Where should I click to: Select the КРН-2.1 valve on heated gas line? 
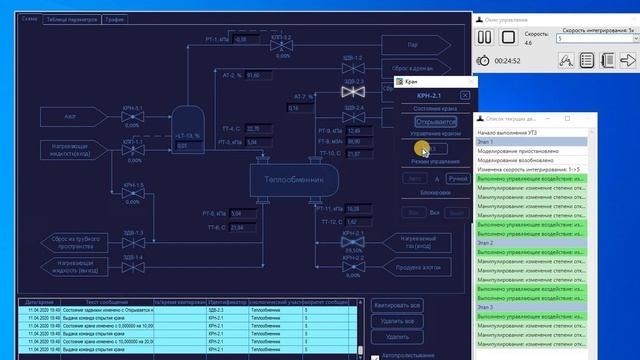(x=353, y=242)
